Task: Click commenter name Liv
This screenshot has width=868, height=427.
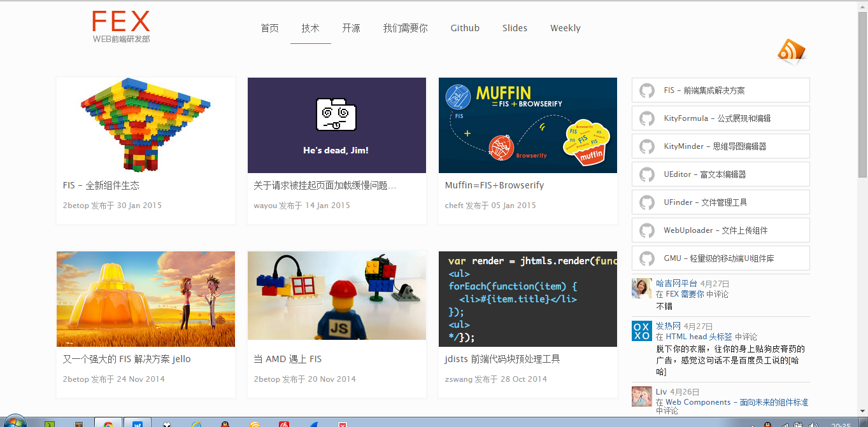Action: click(662, 392)
